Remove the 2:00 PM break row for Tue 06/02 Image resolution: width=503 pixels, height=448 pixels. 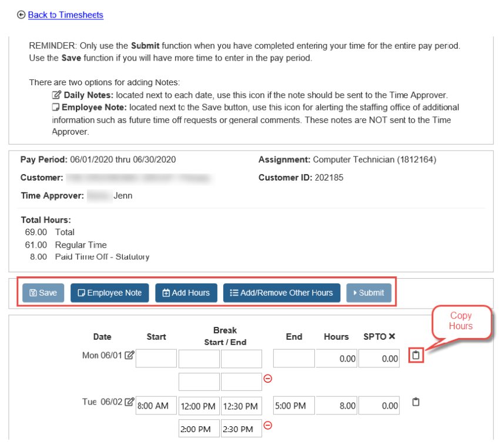click(267, 426)
